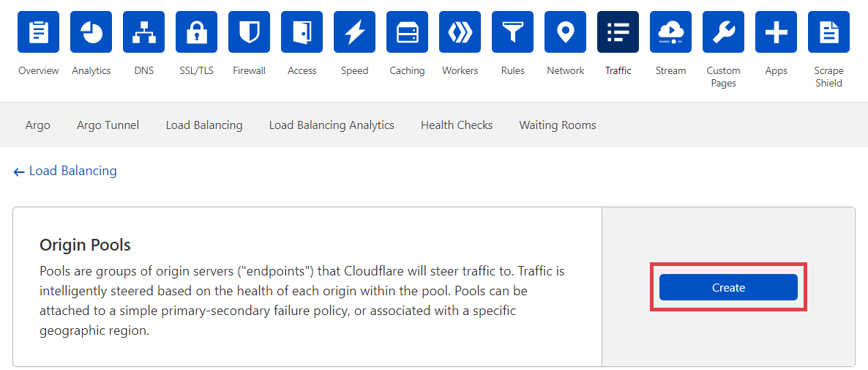
Task: Select the Custom Pages wrench icon
Action: click(723, 32)
